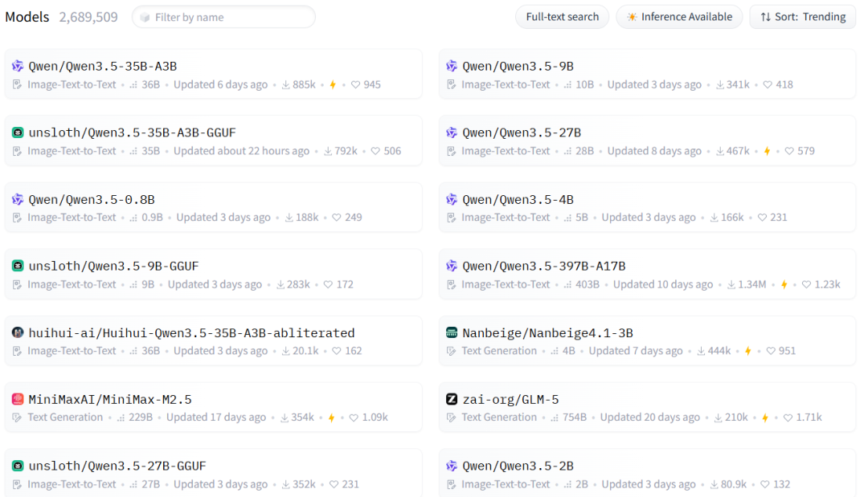Click unsloth avatar next to Qwen3.5-35B-A3B-GGUF
This screenshot has width=868, height=497.
(x=18, y=133)
